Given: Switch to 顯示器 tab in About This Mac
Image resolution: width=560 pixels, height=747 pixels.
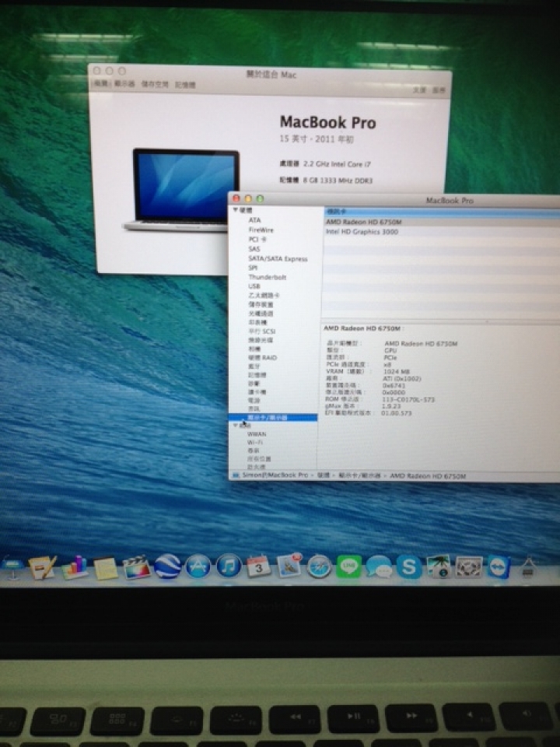Looking at the screenshot, I should point(124,84).
